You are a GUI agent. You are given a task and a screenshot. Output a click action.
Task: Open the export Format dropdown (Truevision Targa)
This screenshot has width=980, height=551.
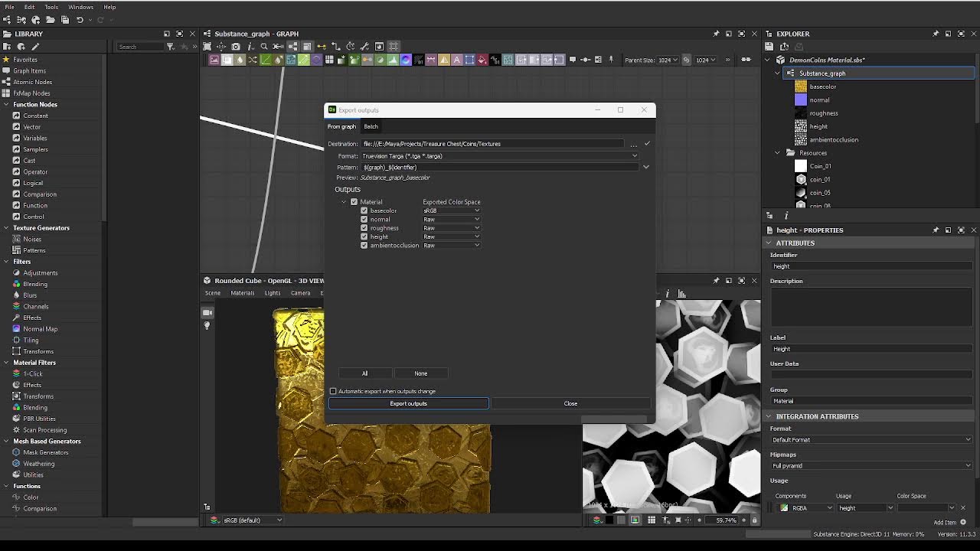(499, 156)
